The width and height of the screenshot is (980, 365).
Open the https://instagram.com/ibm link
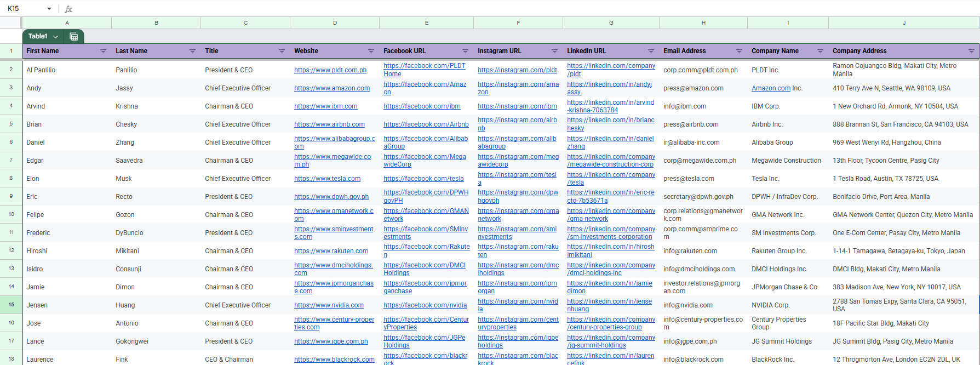pyautogui.click(x=517, y=106)
